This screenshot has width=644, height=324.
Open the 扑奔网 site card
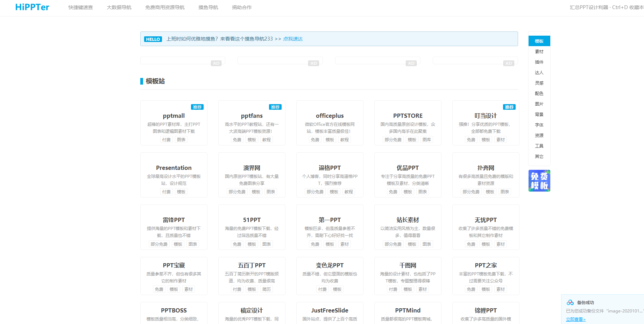pos(486,175)
